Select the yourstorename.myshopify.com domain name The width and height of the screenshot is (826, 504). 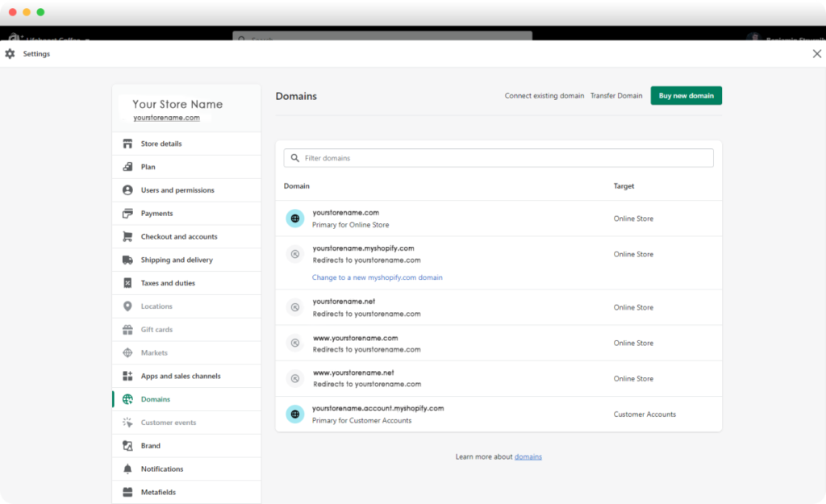coord(364,248)
